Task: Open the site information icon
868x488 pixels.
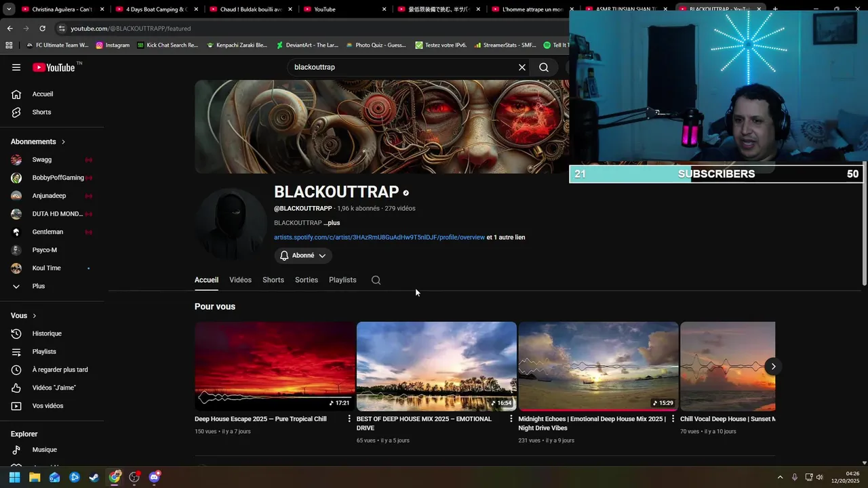Action: 62,28
